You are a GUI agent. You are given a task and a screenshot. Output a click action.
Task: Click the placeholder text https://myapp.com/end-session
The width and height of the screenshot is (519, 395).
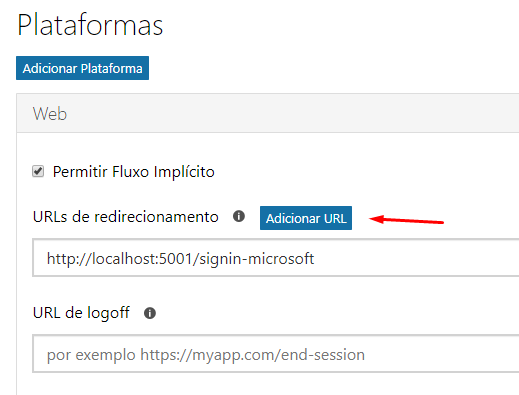pos(252,355)
